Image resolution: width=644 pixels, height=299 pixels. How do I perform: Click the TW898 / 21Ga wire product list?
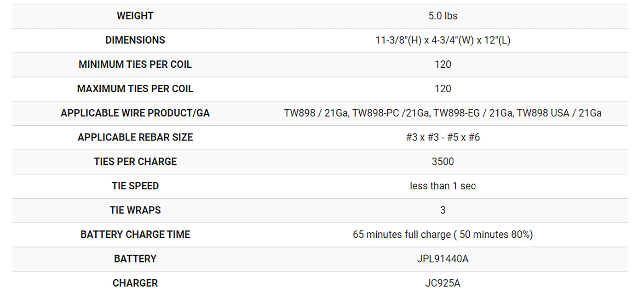[x=443, y=113]
